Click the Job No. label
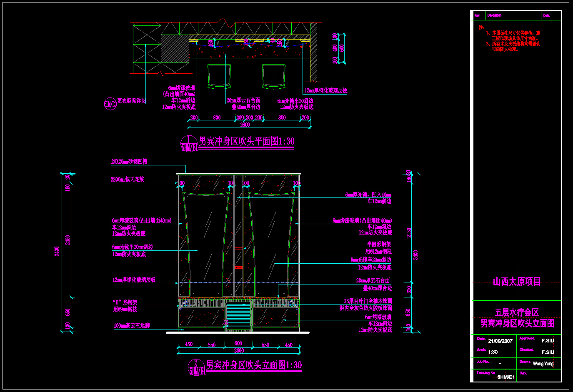The height and width of the screenshot is (392, 573). (x=483, y=362)
